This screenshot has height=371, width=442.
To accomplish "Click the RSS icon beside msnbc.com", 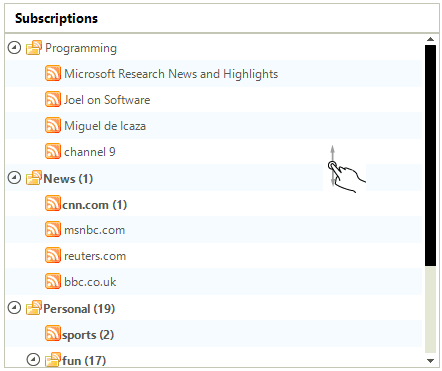I will (53, 229).
